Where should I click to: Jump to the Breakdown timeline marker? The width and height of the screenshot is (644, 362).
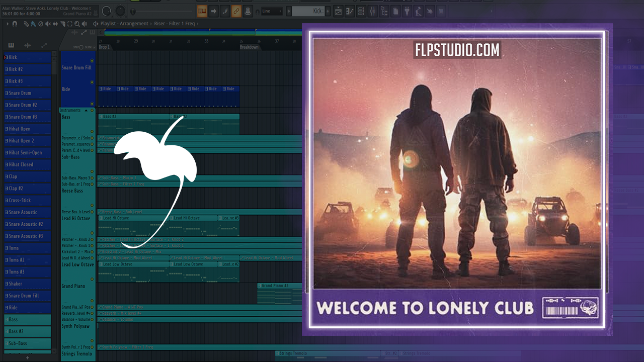click(249, 47)
